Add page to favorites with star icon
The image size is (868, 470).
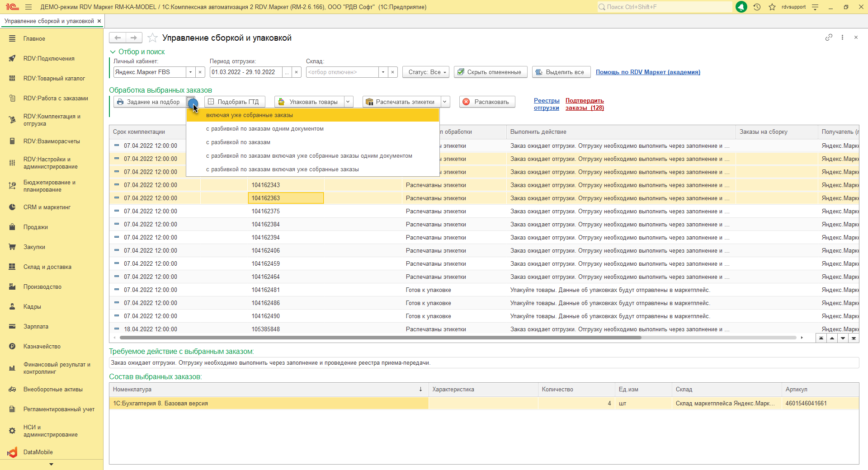pyautogui.click(x=153, y=38)
